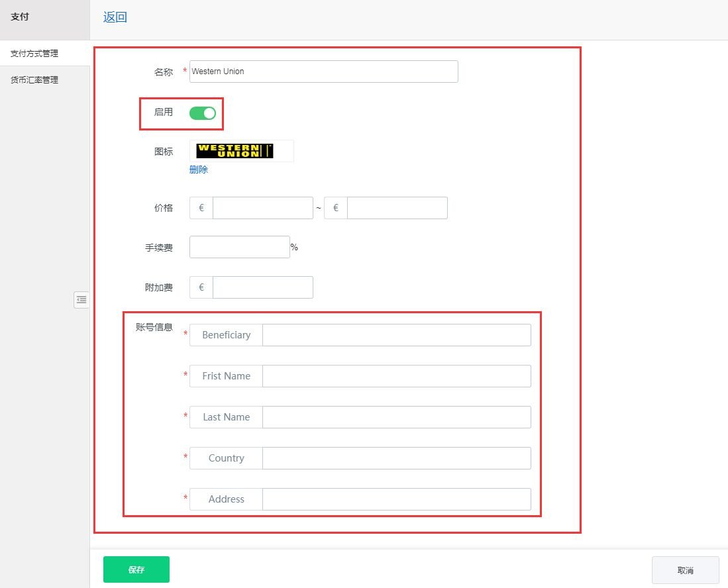Click the maximum 价格 price field

click(x=397, y=208)
